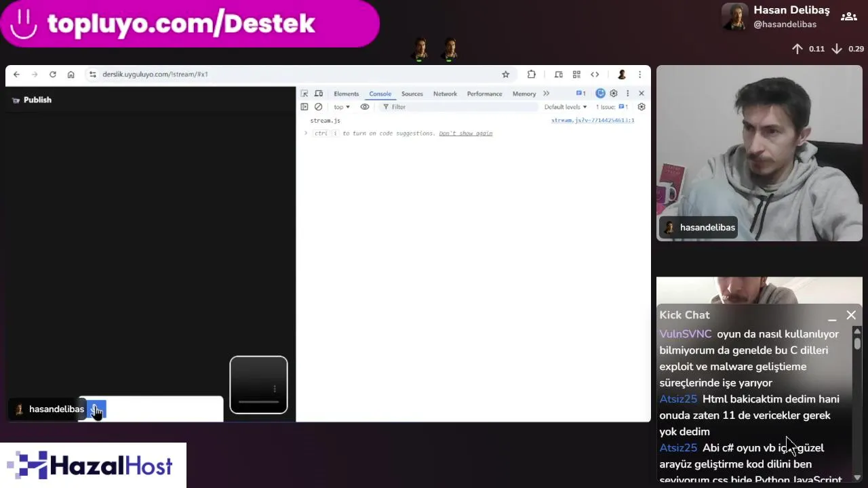
Task: Toggle the console sidebar
Action: tap(304, 107)
